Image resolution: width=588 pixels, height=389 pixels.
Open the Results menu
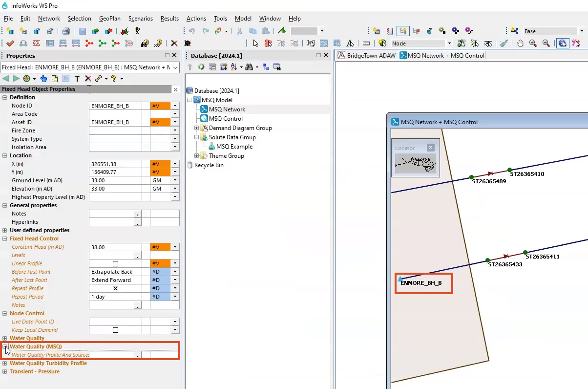[x=169, y=19]
